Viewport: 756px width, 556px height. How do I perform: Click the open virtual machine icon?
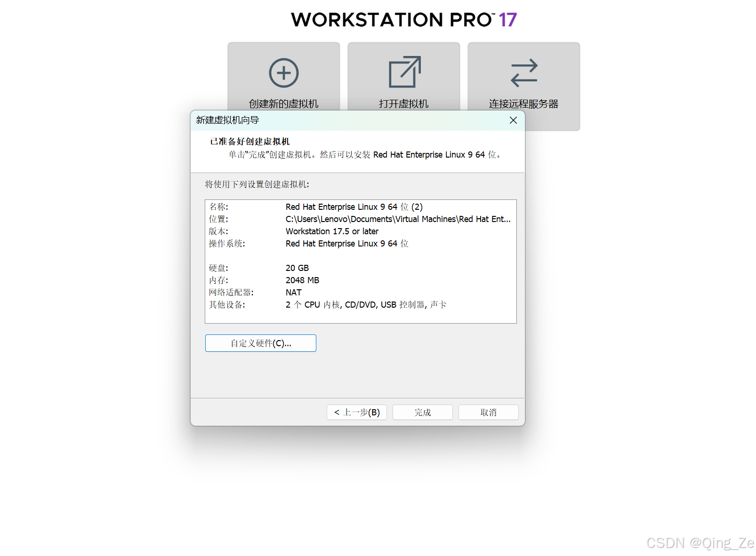click(405, 72)
